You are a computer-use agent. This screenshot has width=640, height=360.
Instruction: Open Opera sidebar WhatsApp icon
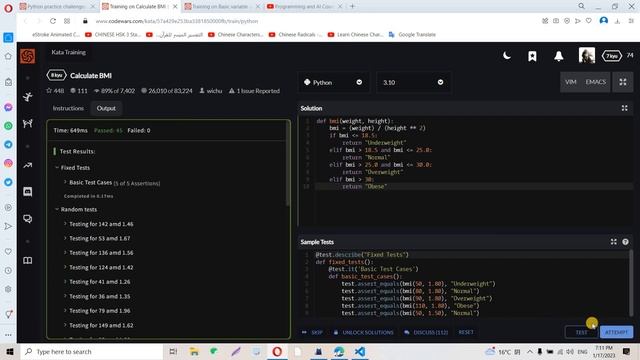(8, 126)
